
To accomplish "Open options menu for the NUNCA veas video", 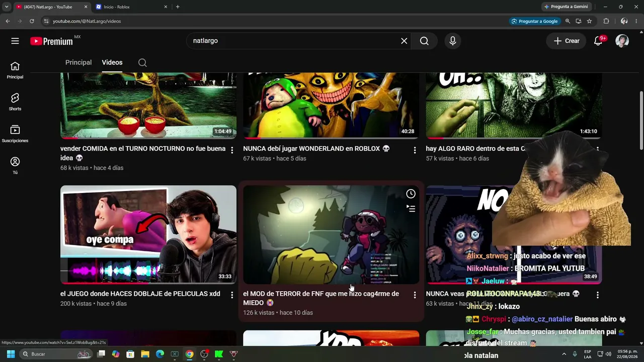I will pyautogui.click(x=597, y=295).
